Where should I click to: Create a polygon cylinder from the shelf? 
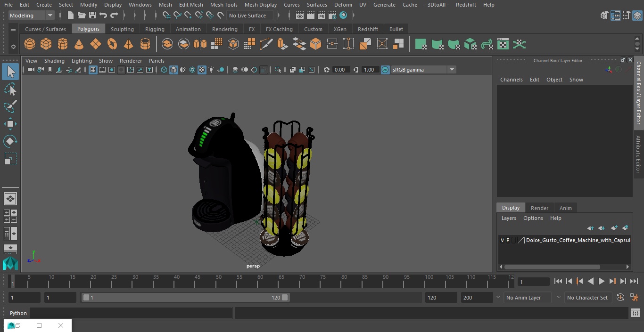click(x=63, y=44)
